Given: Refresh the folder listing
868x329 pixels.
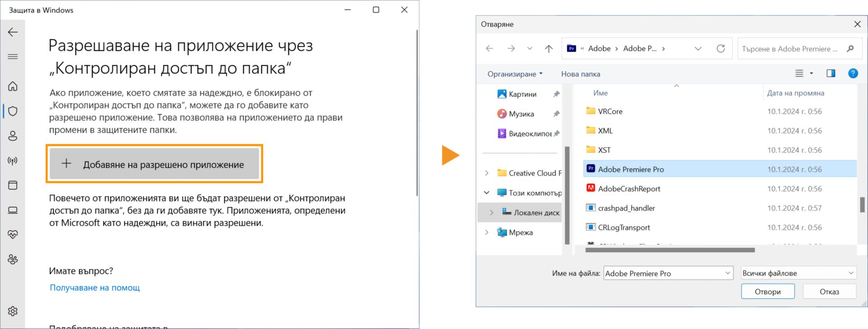Looking at the screenshot, I should coord(721,48).
